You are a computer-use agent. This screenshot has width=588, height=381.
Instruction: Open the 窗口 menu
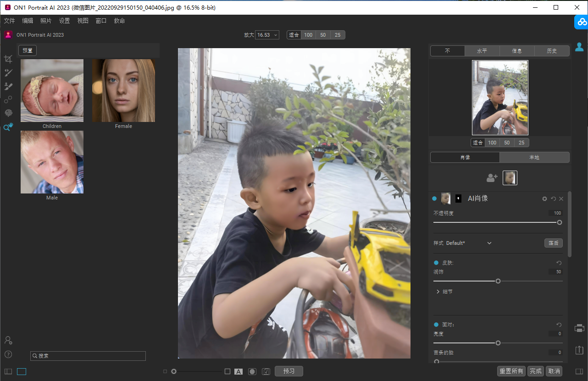tap(101, 21)
